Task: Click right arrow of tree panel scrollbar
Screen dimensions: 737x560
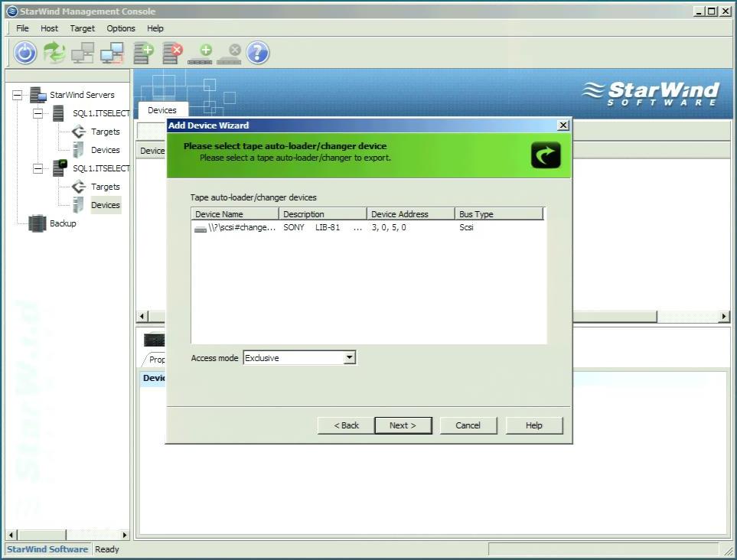Action: 124,535
